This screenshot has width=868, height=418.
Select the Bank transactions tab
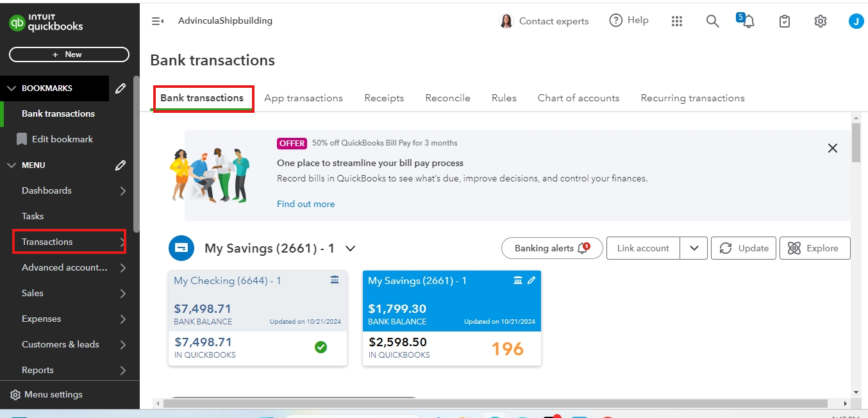202,98
